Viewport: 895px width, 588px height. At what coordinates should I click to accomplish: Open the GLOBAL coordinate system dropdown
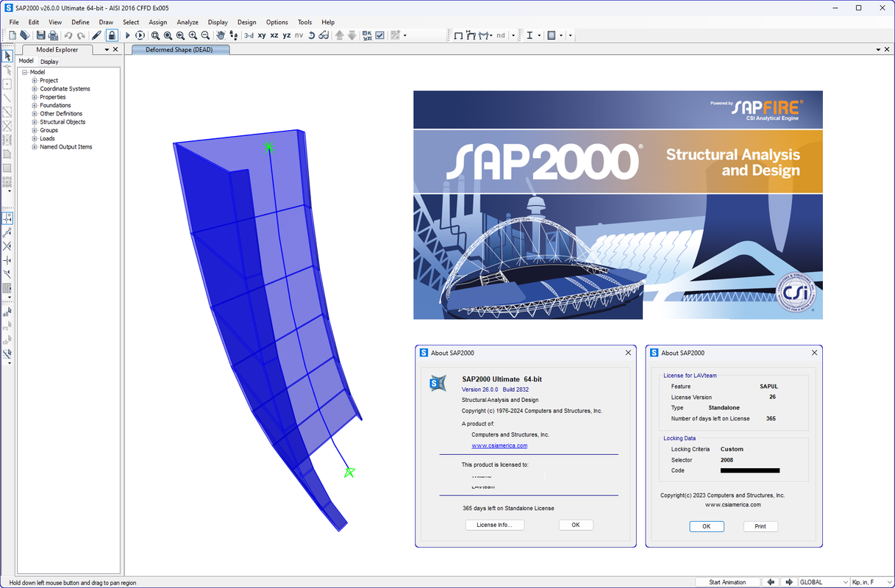pos(824,582)
